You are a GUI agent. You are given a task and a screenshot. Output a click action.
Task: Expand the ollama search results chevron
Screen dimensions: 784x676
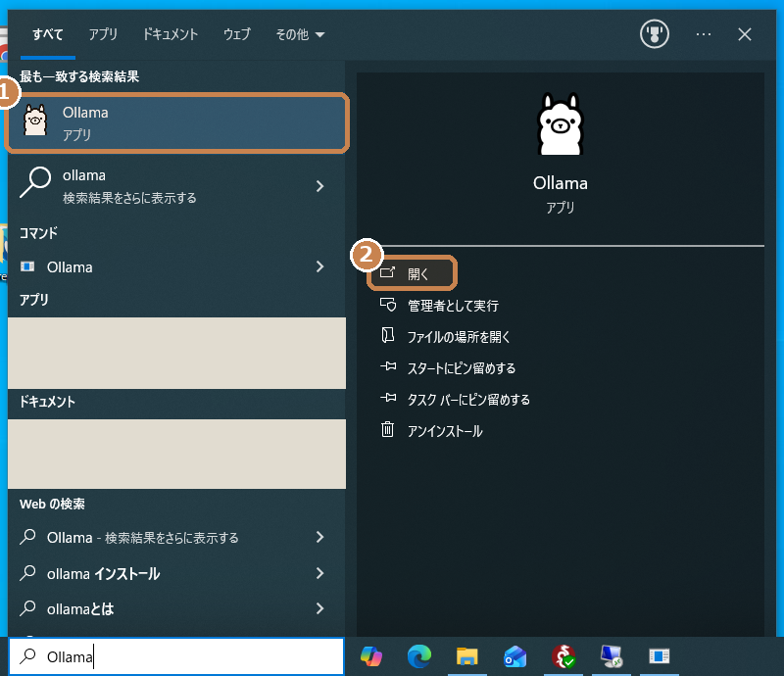pos(320,186)
